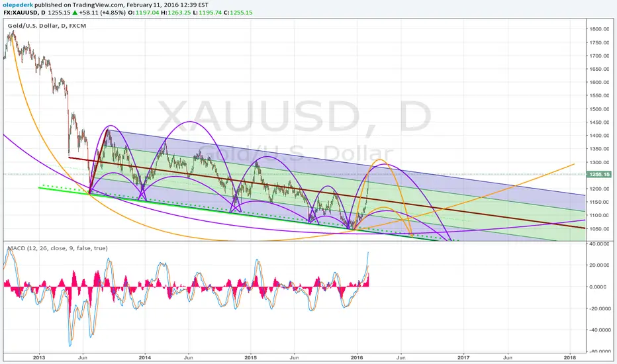
Task: Click the Gold/U.S. Dollar, D, FXCM chart legend
Action: [x=47, y=26]
